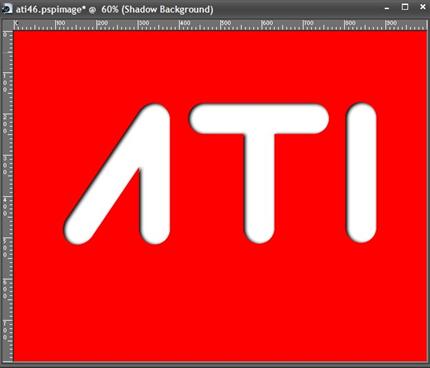Image resolution: width=430 pixels, height=368 pixels.
Task: Minimize the ati46.pspimage window
Action: pyautogui.click(x=387, y=8)
